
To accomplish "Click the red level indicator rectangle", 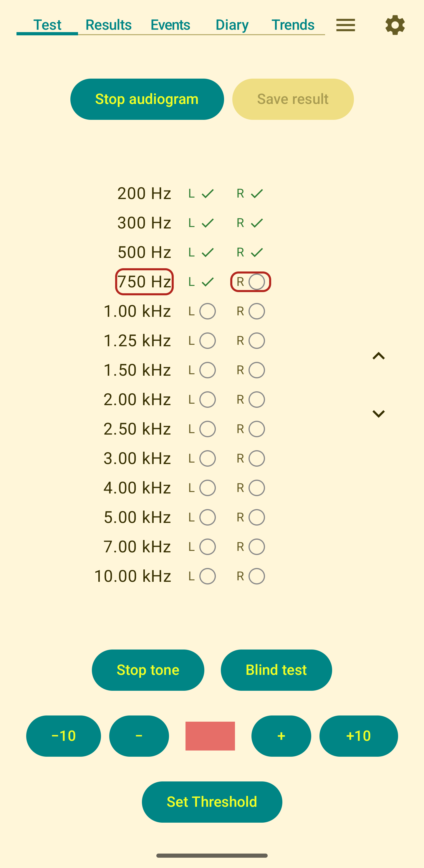I will (x=210, y=736).
